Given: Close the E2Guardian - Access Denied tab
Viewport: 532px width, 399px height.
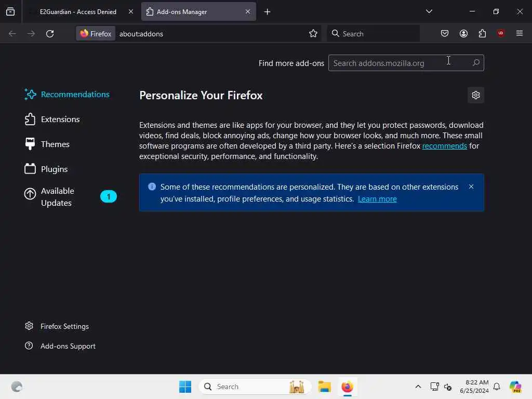Looking at the screenshot, I should click(x=130, y=11).
